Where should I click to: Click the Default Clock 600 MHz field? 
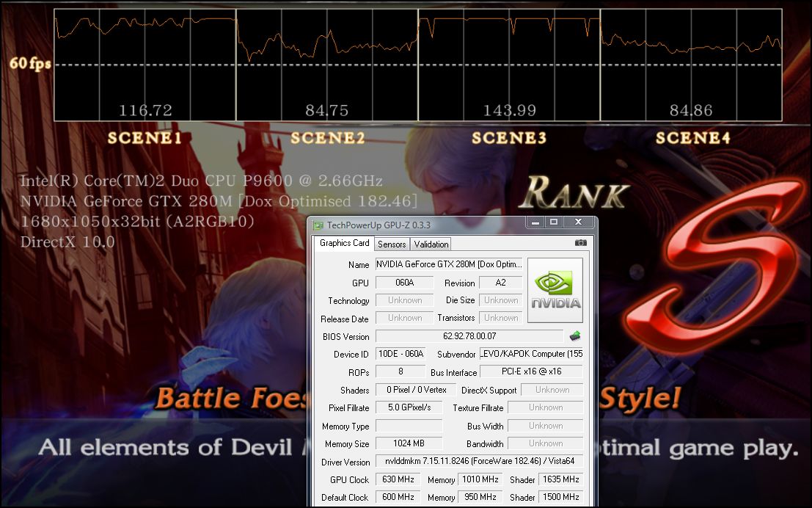click(398, 497)
